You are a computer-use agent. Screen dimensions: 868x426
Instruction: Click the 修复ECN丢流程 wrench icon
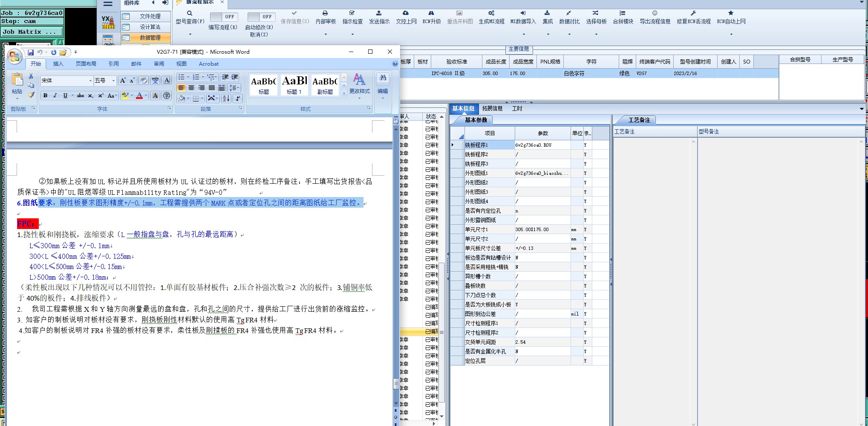(693, 13)
